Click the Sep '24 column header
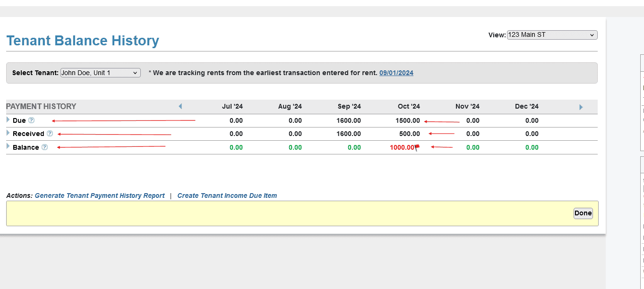The image size is (644, 289). pos(349,107)
